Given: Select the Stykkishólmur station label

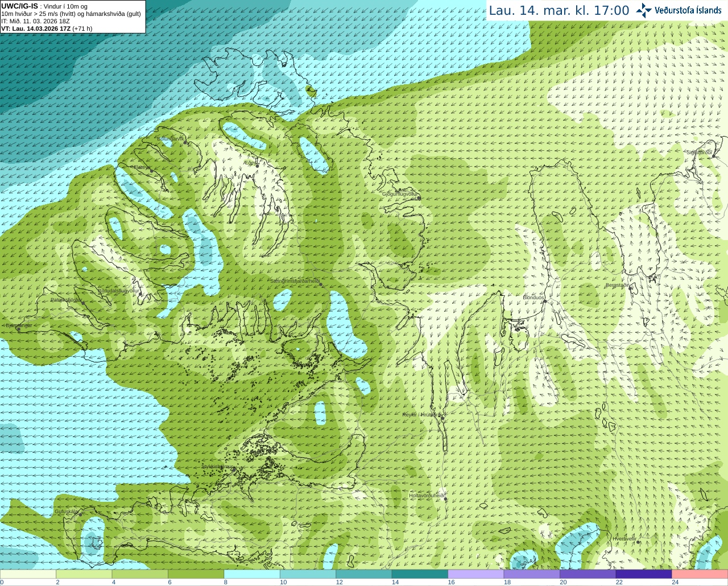Looking at the screenshot, I should tap(218, 466).
